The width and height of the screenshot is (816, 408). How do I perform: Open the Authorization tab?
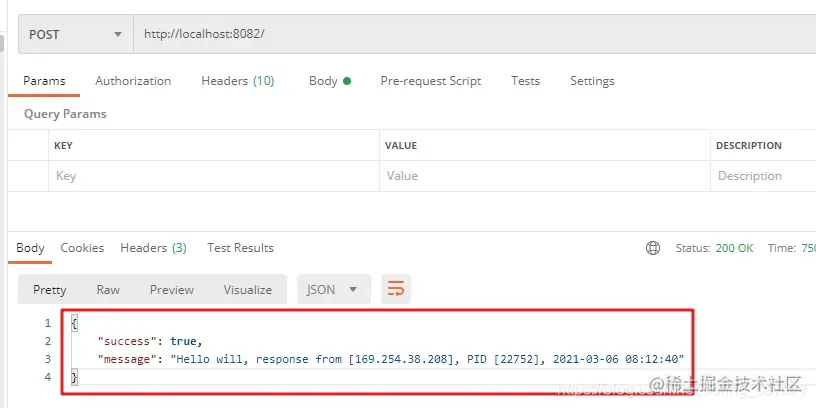pyautogui.click(x=133, y=81)
